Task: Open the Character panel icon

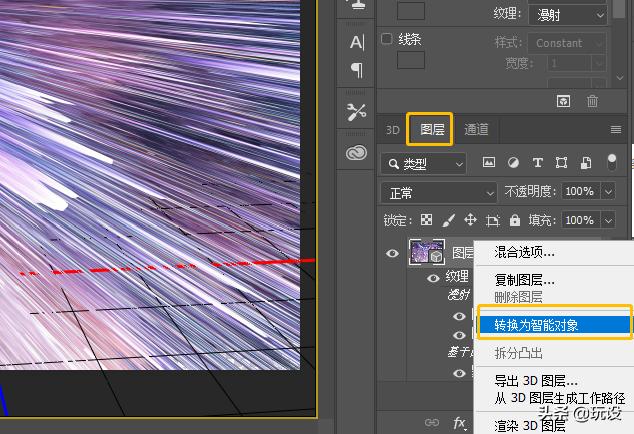Action: pyautogui.click(x=357, y=42)
